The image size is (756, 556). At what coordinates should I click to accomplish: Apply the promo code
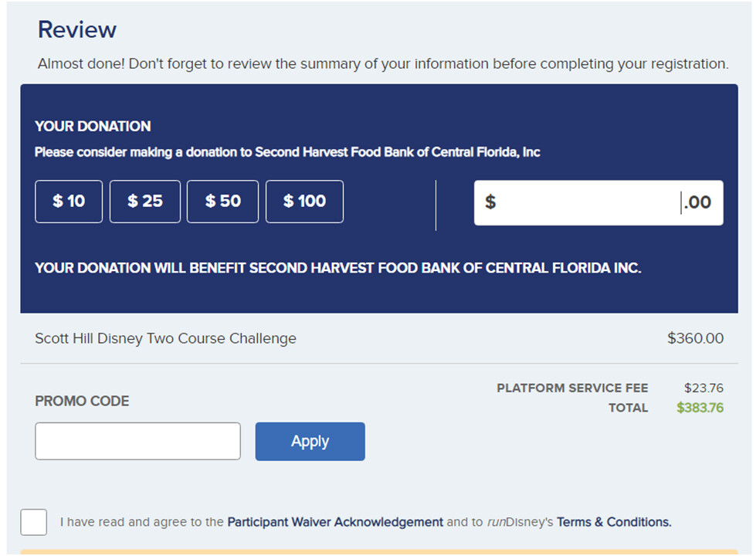coord(310,441)
